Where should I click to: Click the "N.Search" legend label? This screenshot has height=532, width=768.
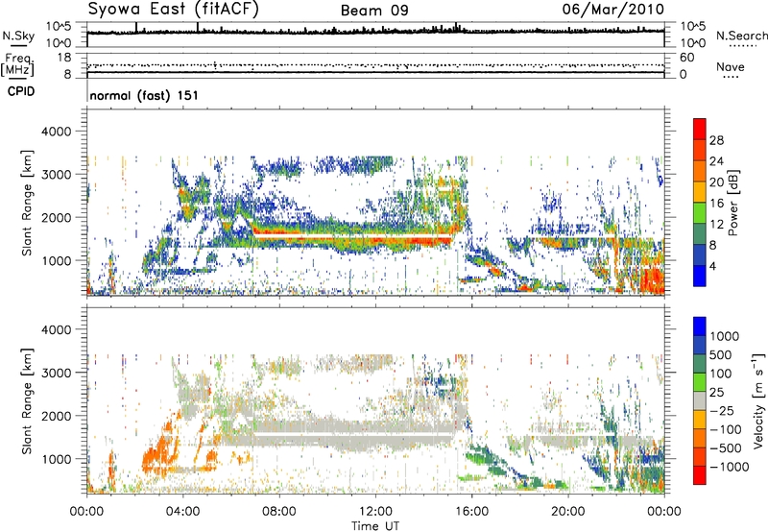(741, 36)
